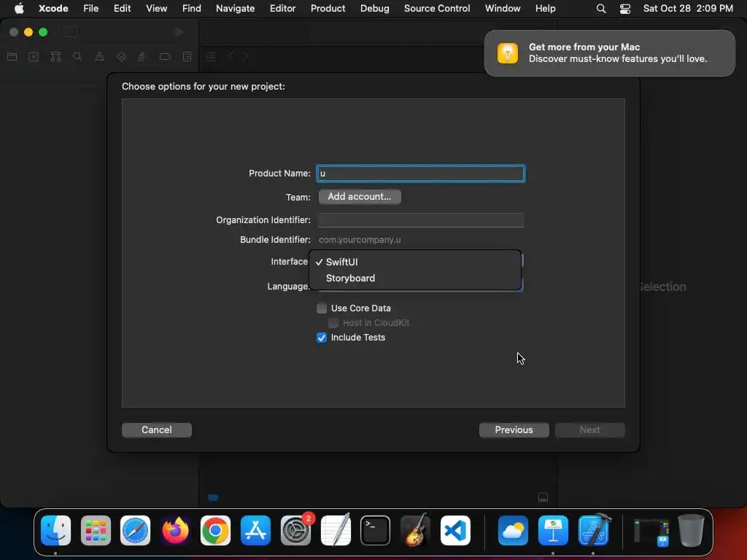Screen dimensions: 747x560
Task: Enable the Use Core Data checkbox
Action: pyautogui.click(x=322, y=308)
